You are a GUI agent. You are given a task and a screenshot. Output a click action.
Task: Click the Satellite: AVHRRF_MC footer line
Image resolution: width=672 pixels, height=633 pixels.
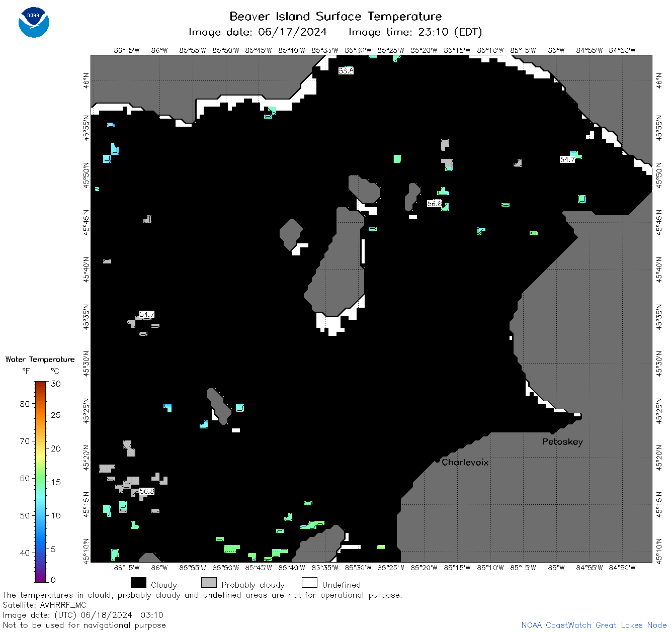pyautogui.click(x=44, y=605)
